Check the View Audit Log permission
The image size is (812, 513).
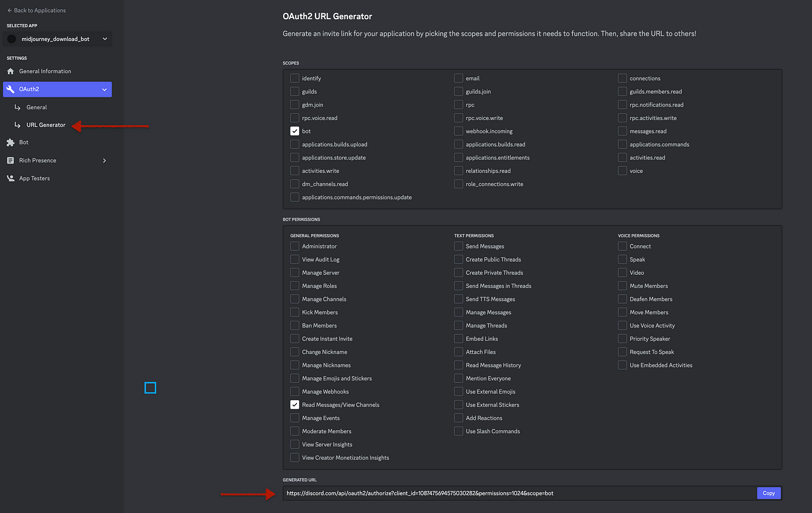click(295, 260)
